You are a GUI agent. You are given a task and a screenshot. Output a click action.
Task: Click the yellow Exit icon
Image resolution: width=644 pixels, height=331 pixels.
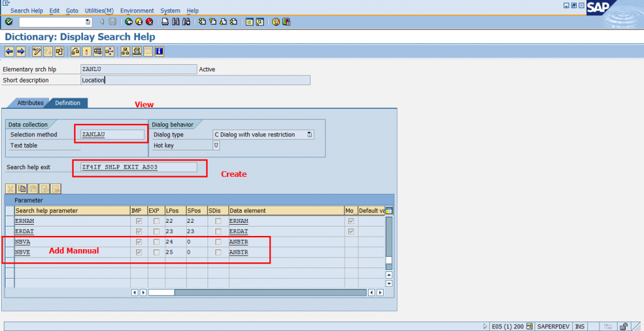(x=139, y=22)
